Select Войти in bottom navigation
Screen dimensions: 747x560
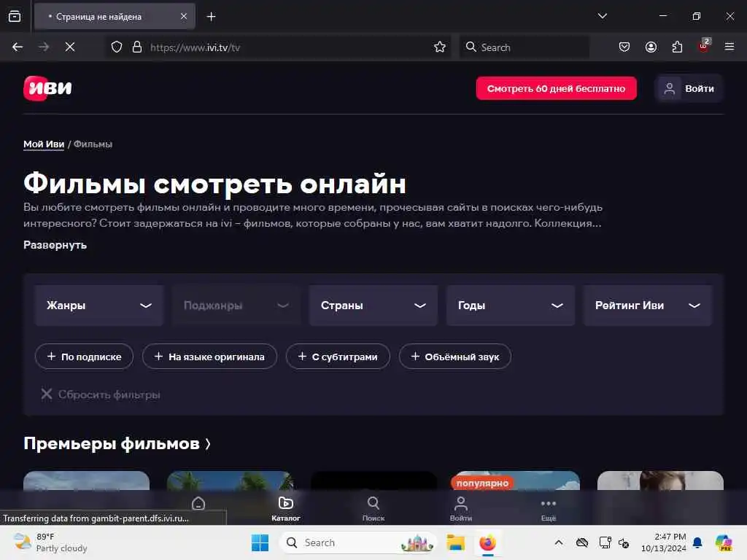pos(461,508)
